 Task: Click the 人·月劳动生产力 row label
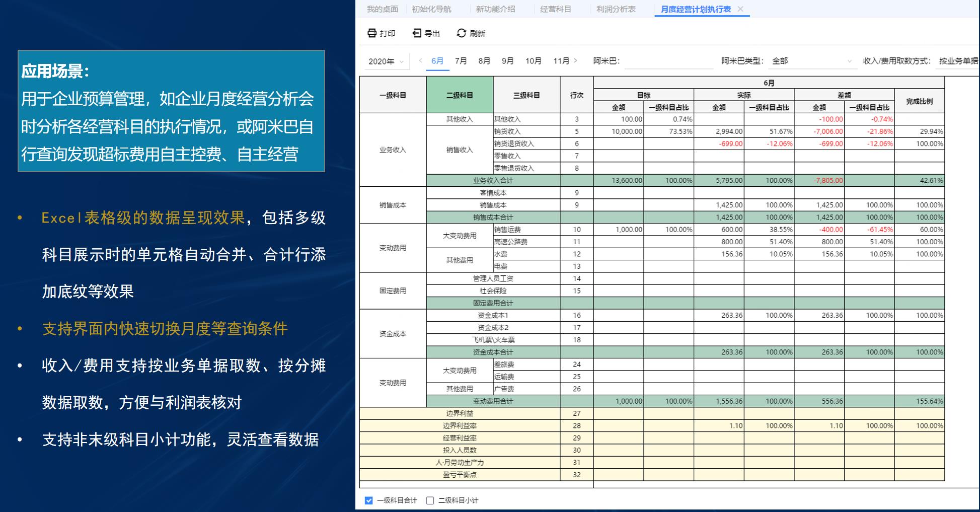pyautogui.click(x=460, y=462)
